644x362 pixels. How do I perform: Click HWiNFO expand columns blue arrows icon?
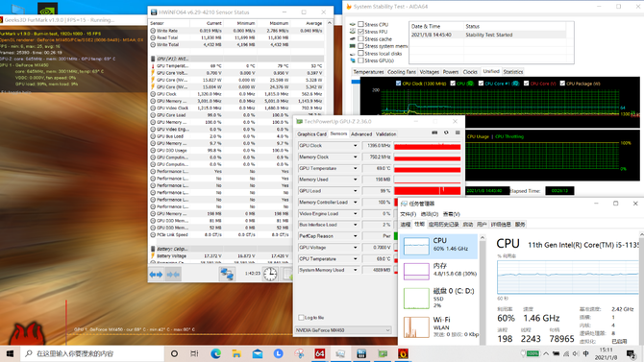[x=156, y=275]
